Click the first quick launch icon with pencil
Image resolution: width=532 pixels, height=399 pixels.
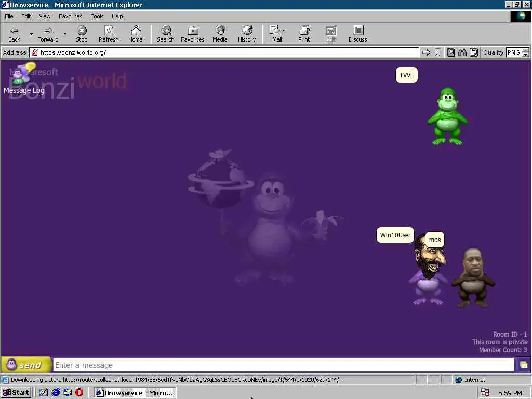pyautogui.click(x=44, y=393)
